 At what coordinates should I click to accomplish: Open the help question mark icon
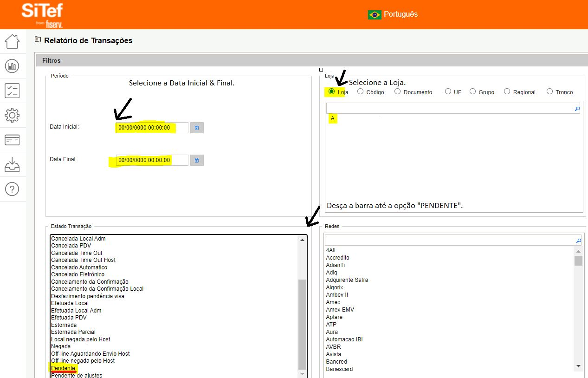[12, 189]
